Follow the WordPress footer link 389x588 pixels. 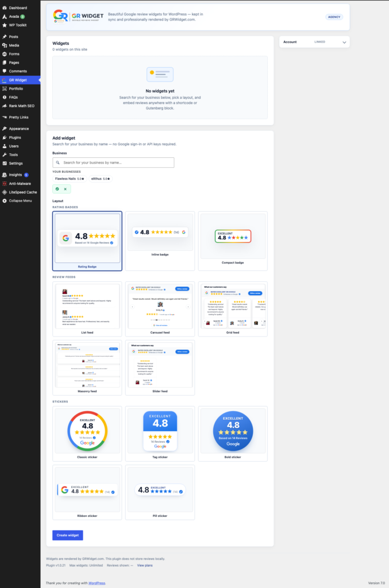tap(97, 583)
